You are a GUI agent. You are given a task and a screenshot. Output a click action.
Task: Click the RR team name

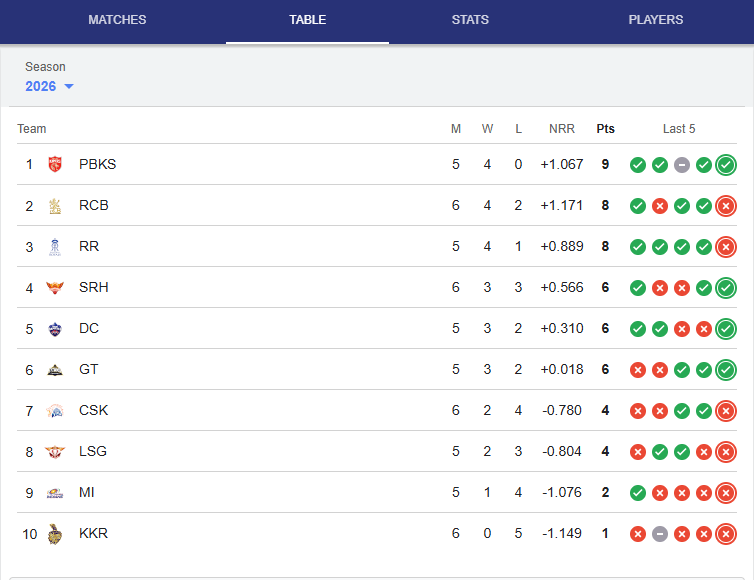pos(89,246)
